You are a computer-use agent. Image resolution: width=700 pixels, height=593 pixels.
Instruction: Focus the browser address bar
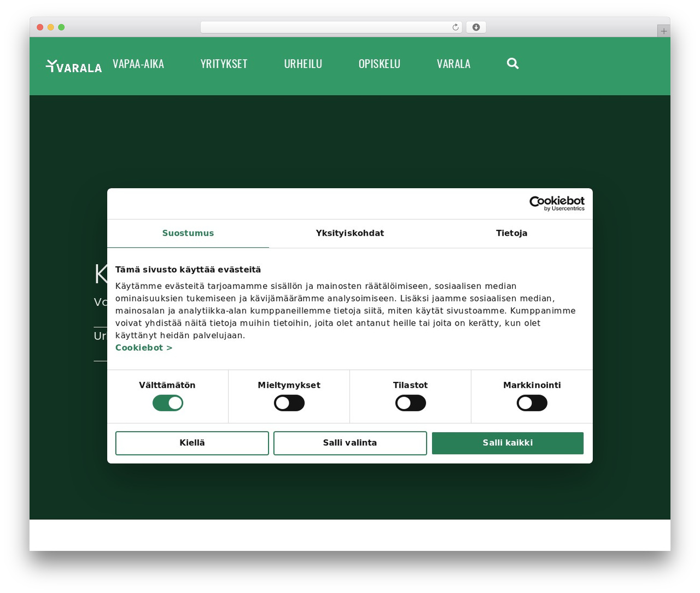331,27
